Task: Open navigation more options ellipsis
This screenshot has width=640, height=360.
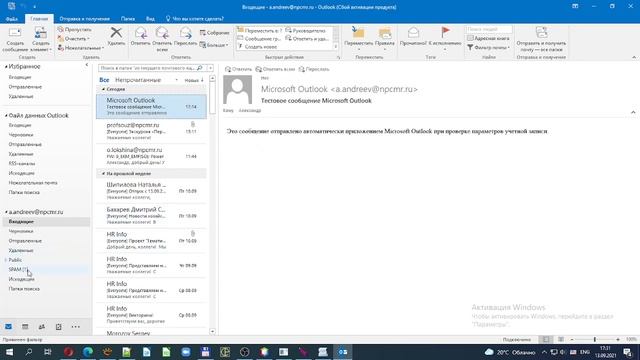Action: (76, 327)
